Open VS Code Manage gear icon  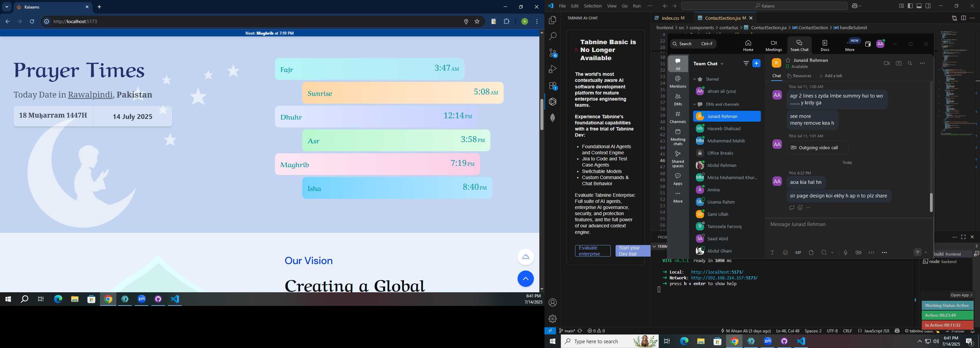click(553, 319)
